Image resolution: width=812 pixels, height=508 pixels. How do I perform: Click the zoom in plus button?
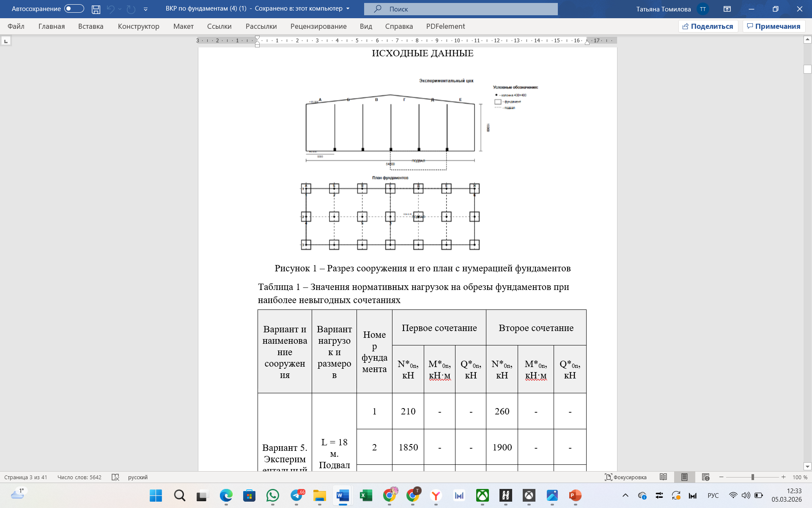pyautogui.click(x=784, y=477)
